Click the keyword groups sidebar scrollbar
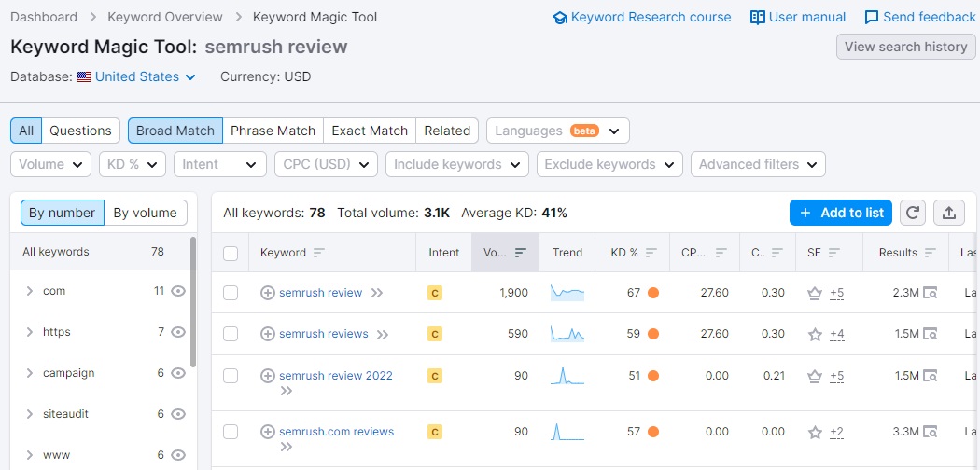This screenshot has height=470, width=980. pyautogui.click(x=193, y=302)
